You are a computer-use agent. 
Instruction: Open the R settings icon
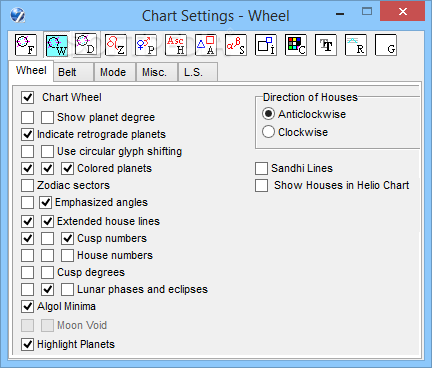(356, 45)
